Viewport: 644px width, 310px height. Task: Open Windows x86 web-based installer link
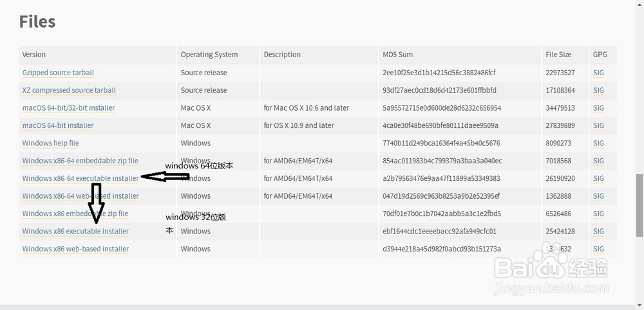(75, 249)
